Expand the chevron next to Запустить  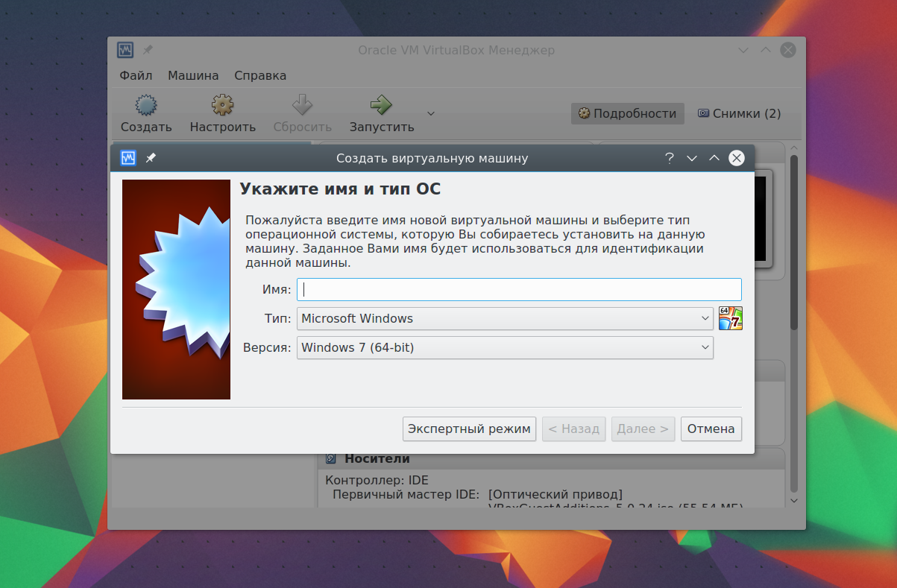(x=430, y=113)
